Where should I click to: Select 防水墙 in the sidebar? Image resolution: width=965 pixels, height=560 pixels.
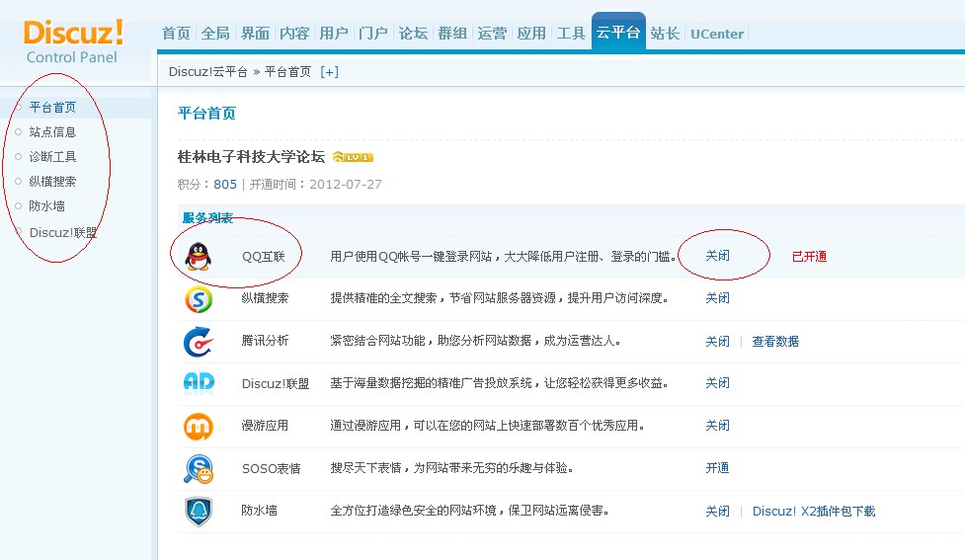tap(46, 205)
